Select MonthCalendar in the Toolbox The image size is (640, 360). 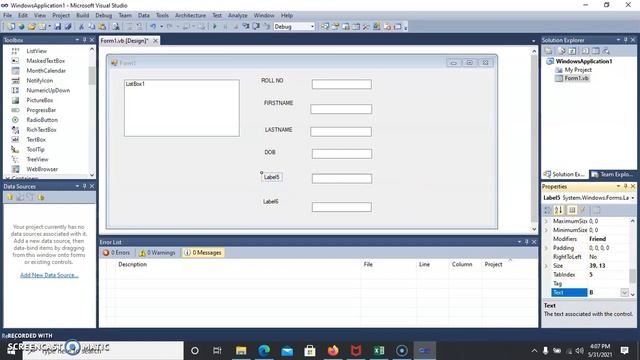[x=46, y=71]
